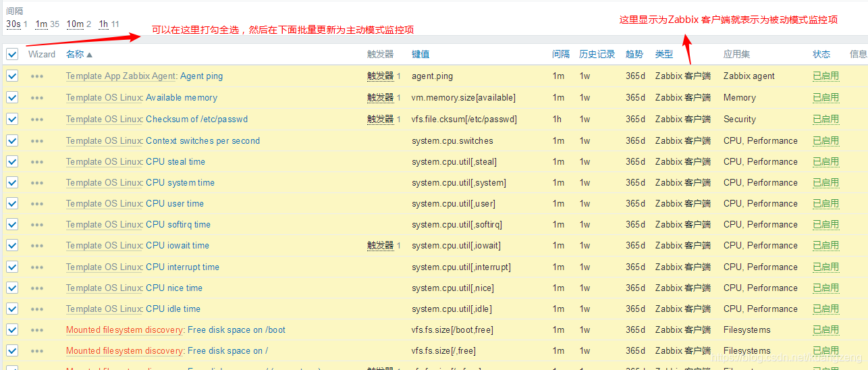
Task: Uncheck the CPU steal time checkbox
Action: click(12, 162)
